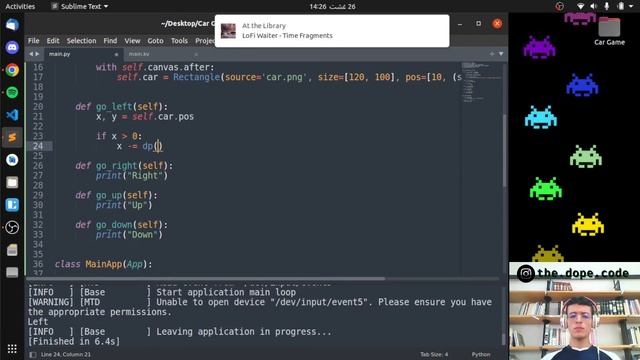Click the class MainApp(App): line

(x=103, y=264)
